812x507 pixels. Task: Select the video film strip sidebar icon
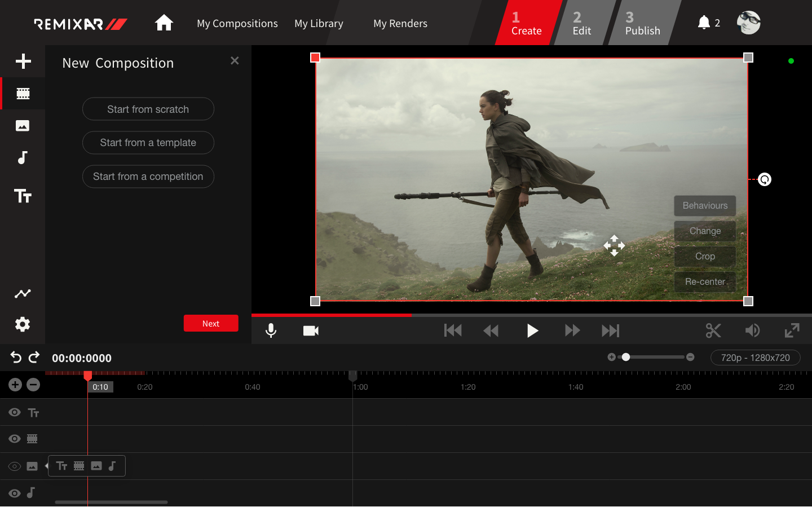(x=23, y=93)
